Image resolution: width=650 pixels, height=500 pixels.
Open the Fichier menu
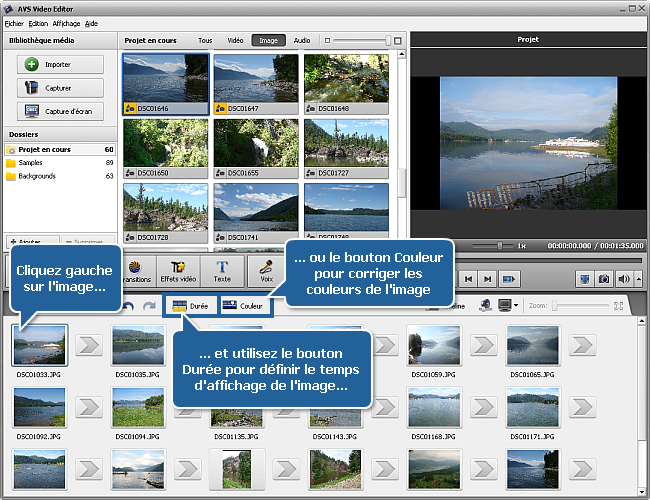[14, 22]
